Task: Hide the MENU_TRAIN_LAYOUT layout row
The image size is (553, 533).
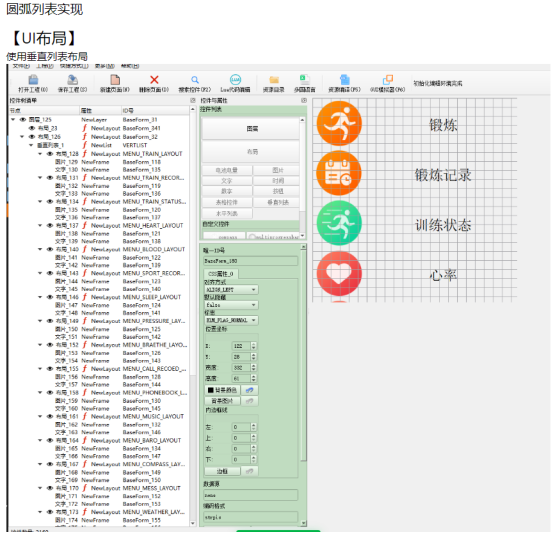Action: click(50, 154)
